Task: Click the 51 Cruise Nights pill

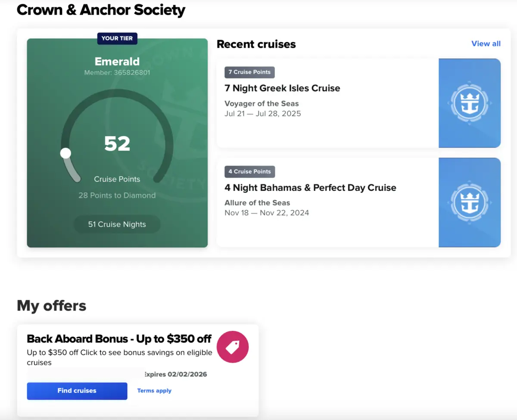Action: 117,224
